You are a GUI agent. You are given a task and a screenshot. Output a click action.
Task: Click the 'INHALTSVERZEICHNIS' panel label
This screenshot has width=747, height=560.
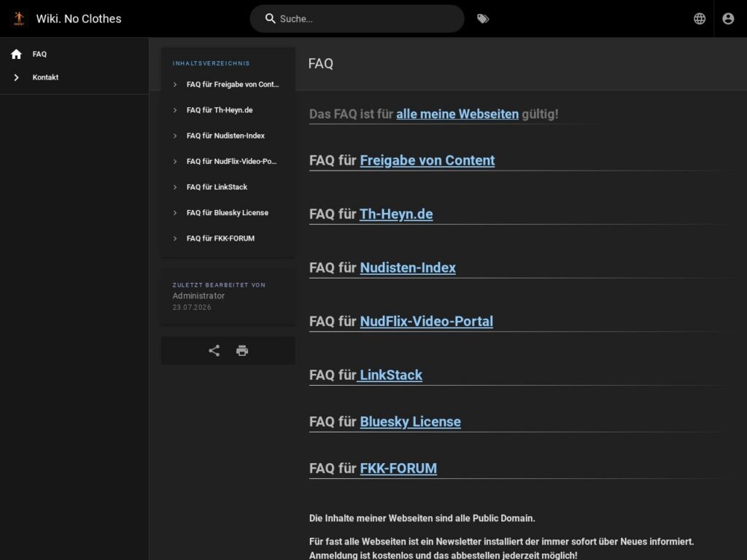coord(211,63)
